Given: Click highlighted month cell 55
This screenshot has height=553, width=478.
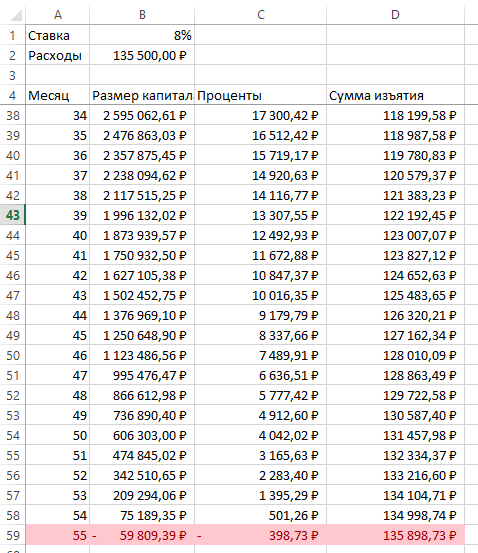Looking at the screenshot, I should [x=58, y=535].
